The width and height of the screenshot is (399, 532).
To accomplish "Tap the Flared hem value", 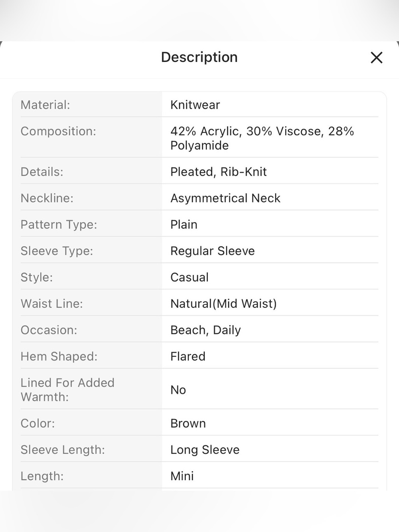I will coord(188,356).
